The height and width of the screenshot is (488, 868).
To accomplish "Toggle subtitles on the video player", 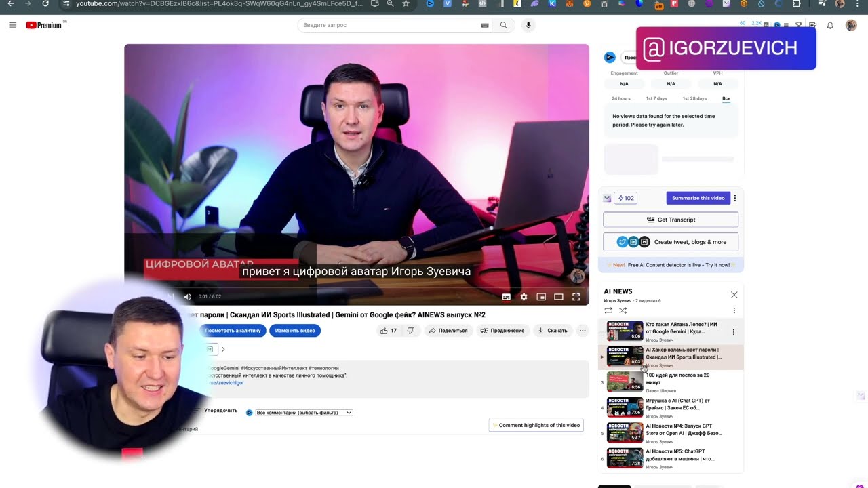I will (506, 296).
